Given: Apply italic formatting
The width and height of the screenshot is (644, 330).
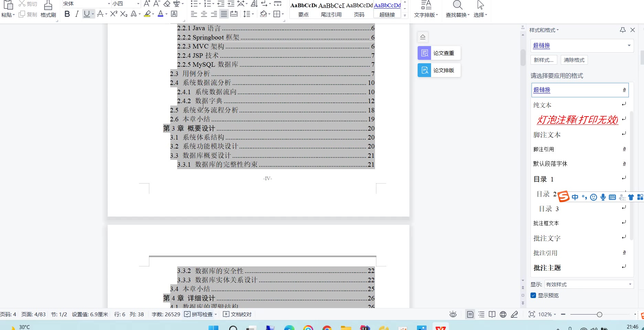Looking at the screenshot, I should [77, 14].
